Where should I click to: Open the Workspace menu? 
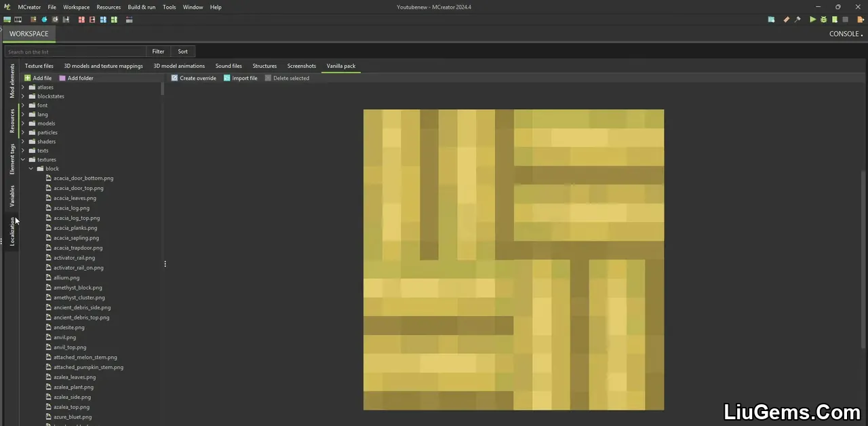tap(76, 7)
